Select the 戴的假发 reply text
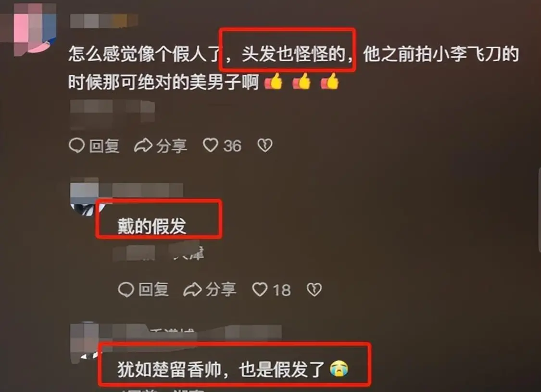Viewport: 541px width, 392px height. pos(152,226)
